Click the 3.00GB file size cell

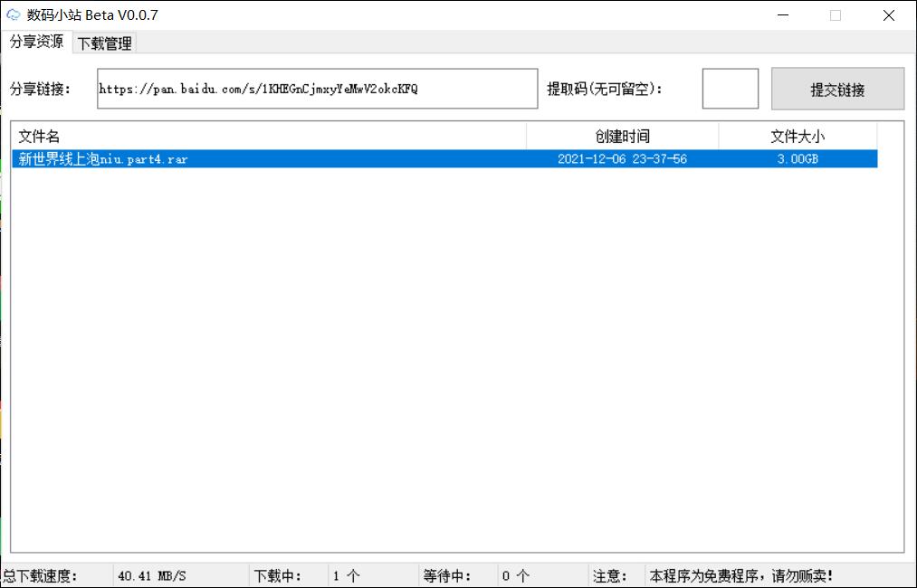coord(797,159)
